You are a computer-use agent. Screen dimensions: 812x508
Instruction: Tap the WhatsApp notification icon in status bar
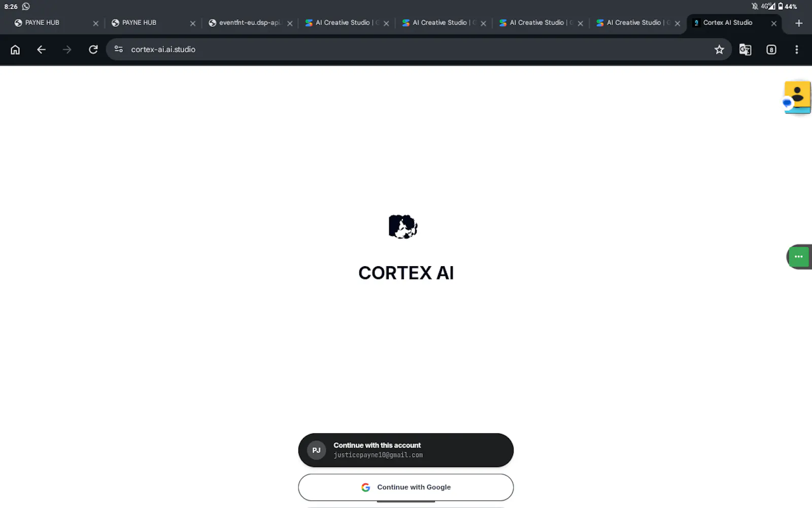(x=26, y=7)
